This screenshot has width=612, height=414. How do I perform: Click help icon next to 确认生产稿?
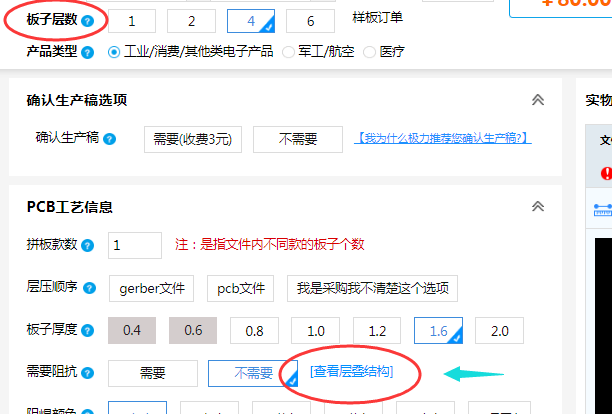tap(109, 140)
